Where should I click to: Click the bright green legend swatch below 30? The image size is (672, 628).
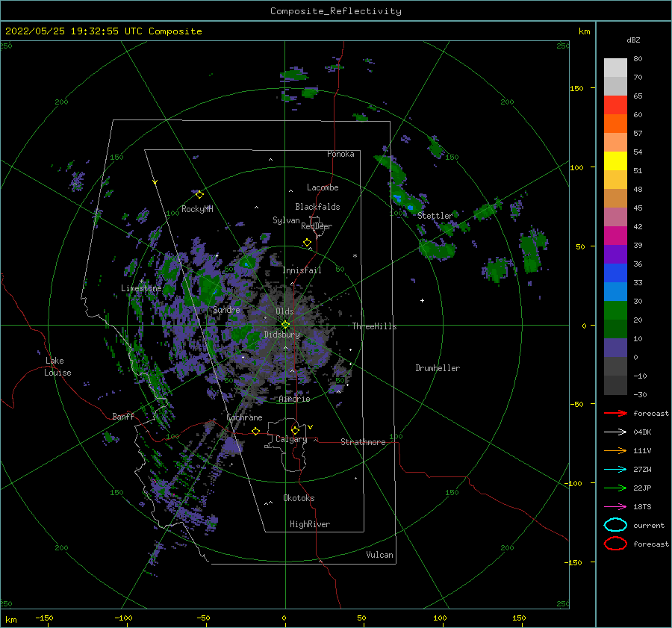pos(615,310)
